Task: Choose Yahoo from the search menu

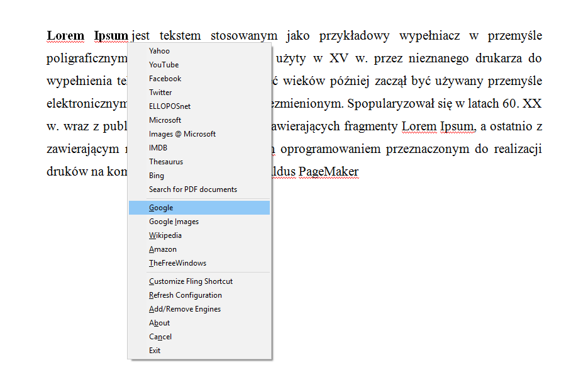Action: coord(199,51)
